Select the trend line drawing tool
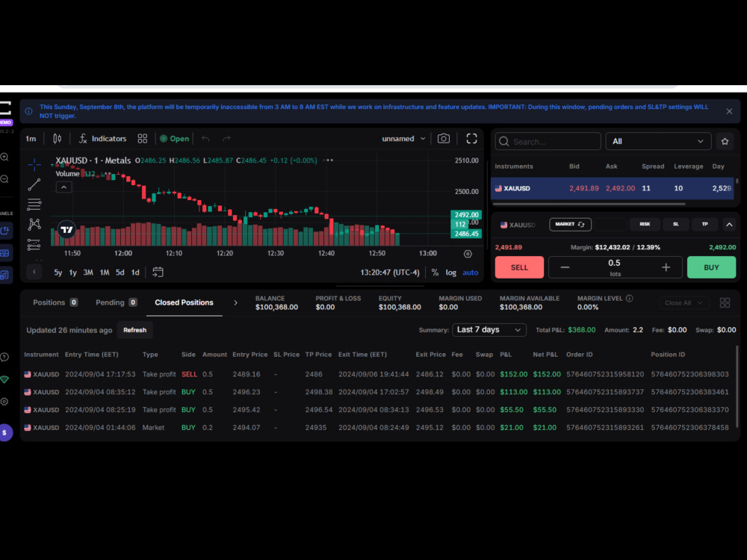This screenshot has width=747, height=560. click(34, 184)
